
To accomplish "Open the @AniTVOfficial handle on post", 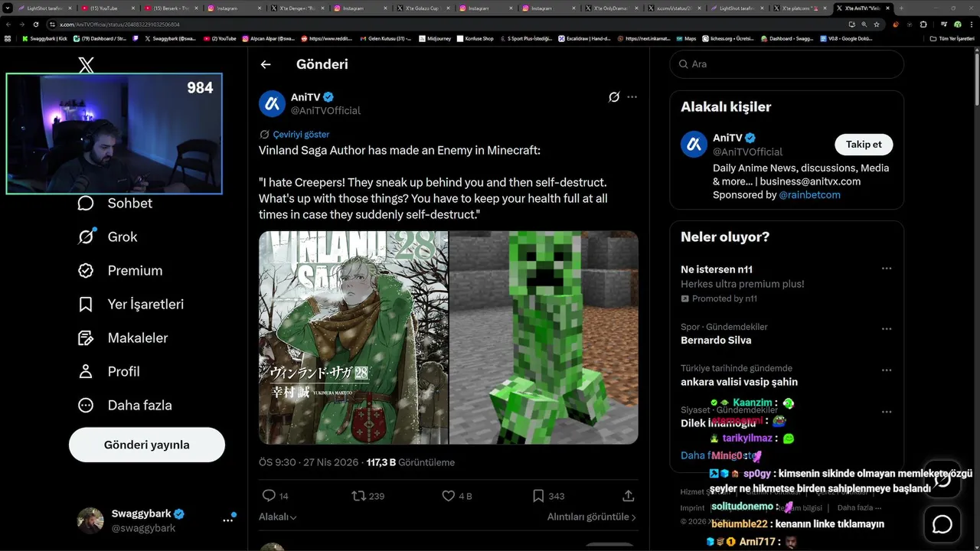I will pyautogui.click(x=325, y=110).
